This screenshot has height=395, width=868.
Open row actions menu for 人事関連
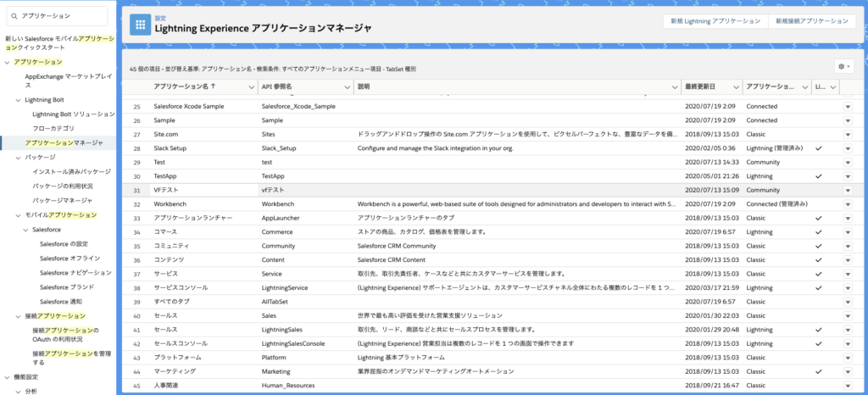coord(848,386)
